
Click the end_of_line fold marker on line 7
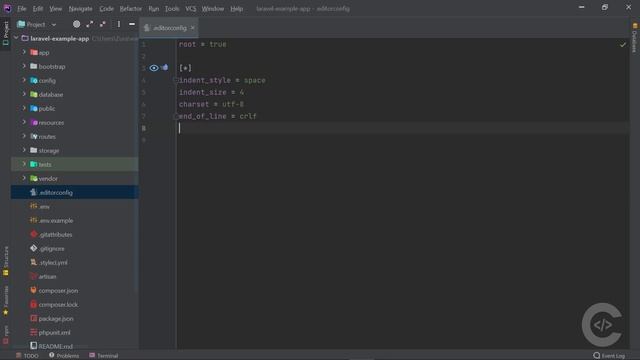pyautogui.click(x=176, y=116)
